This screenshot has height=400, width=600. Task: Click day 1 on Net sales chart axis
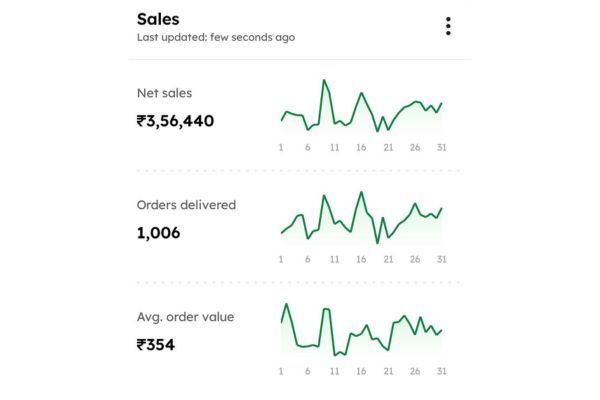coord(281,148)
